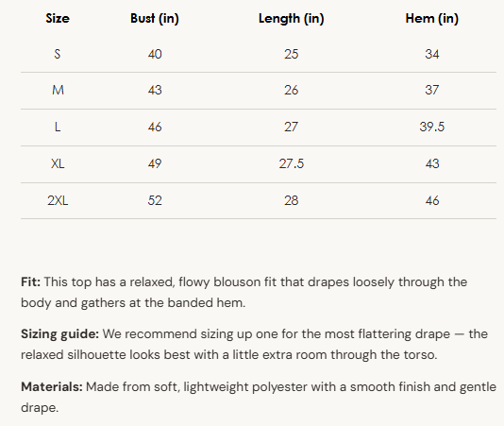
Task: Click the Size column header
Action: tap(58, 18)
